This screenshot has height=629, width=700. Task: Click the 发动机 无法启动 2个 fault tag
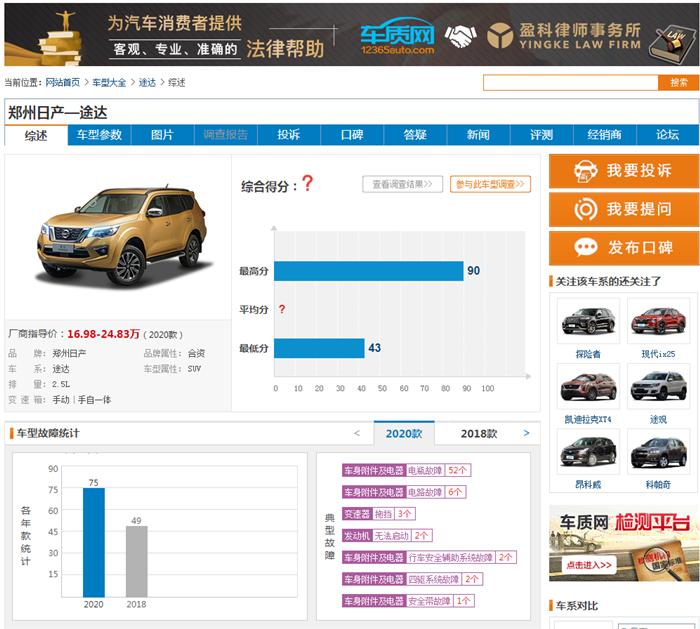click(387, 536)
